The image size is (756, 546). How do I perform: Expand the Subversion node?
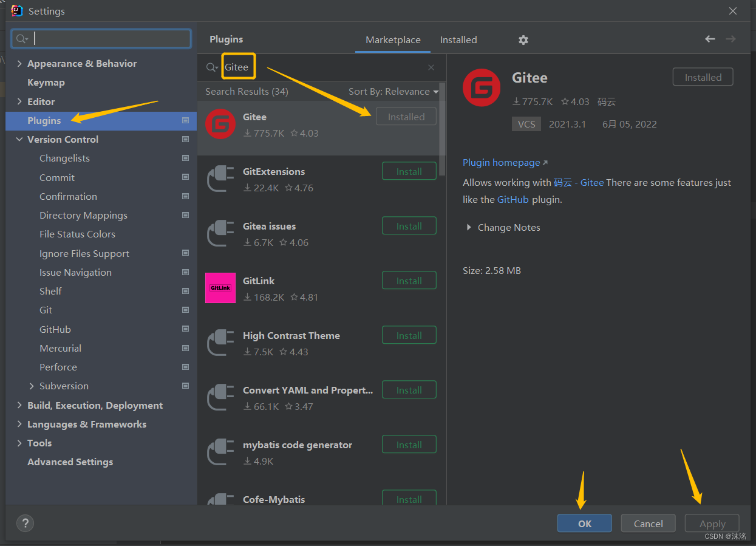32,386
